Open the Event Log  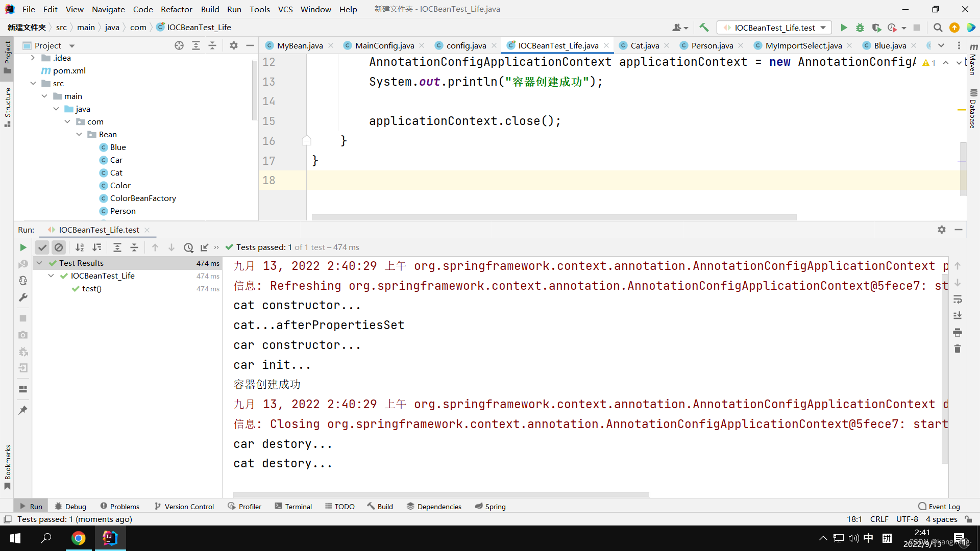pyautogui.click(x=939, y=506)
